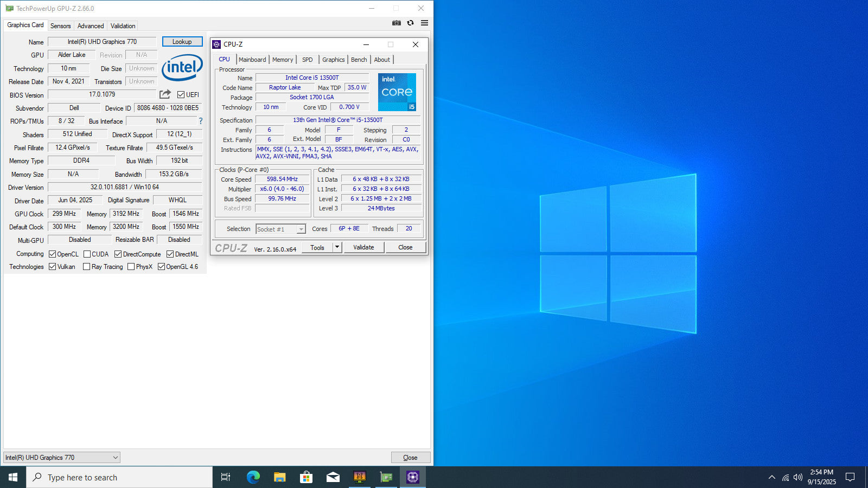Click the Close button in CPU-Z
The width and height of the screenshot is (868, 488).
tap(405, 247)
